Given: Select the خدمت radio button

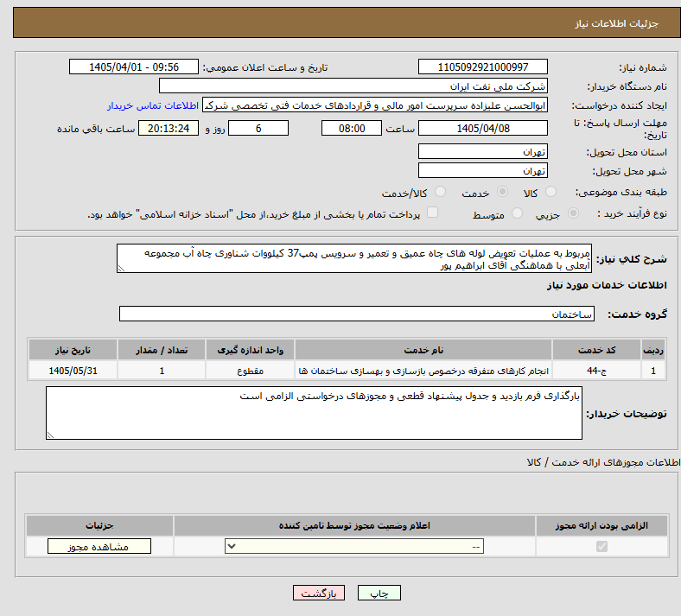Looking at the screenshot, I should tap(502, 192).
